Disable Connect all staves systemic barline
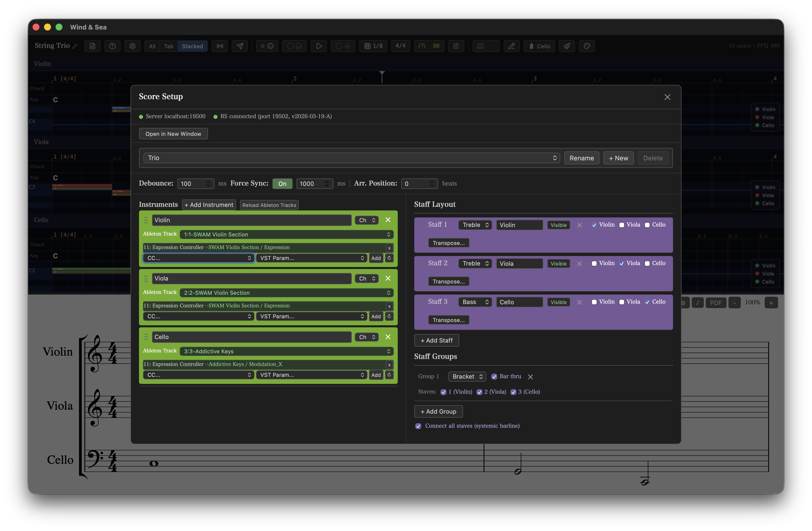This screenshot has width=812, height=531. (418, 426)
